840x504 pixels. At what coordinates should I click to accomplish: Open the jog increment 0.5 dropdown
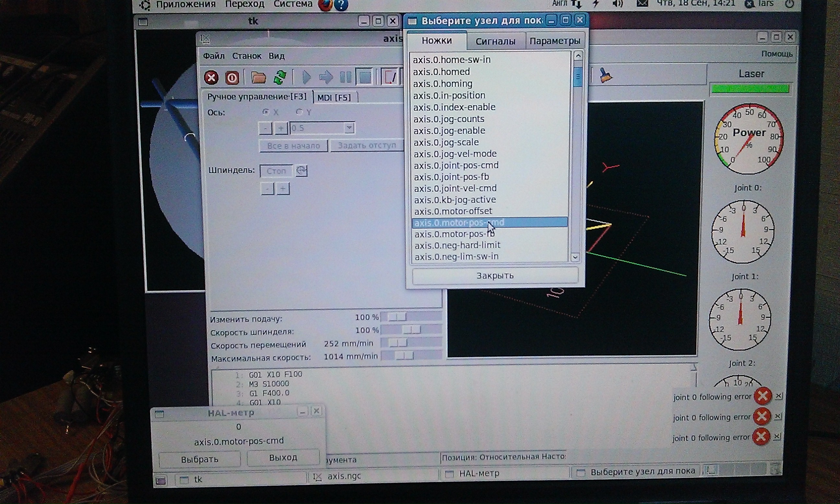349,128
